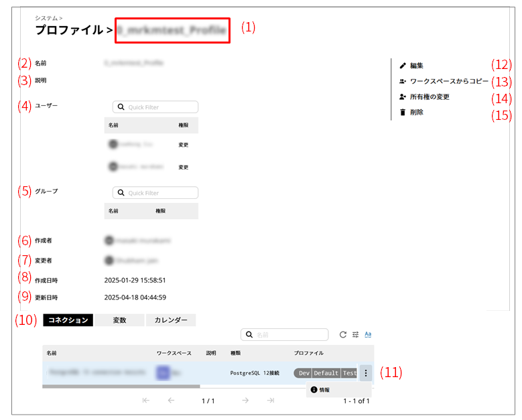Screen dimensions: 522x420
Task: Click the refresh icon above connections table
Action: click(x=343, y=335)
